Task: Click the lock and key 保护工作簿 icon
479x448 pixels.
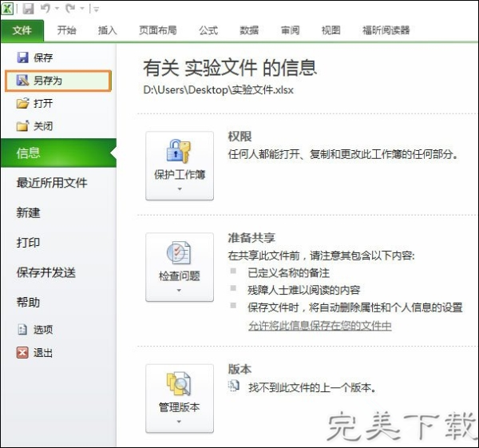Action: coord(179,151)
